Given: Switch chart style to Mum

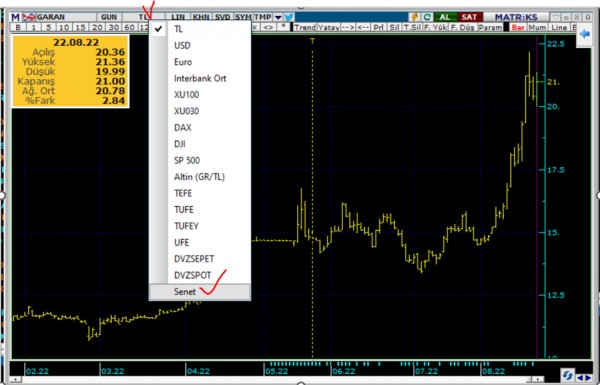Looking at the screenshot, I should pyautogui.click(x=537, y=27).
